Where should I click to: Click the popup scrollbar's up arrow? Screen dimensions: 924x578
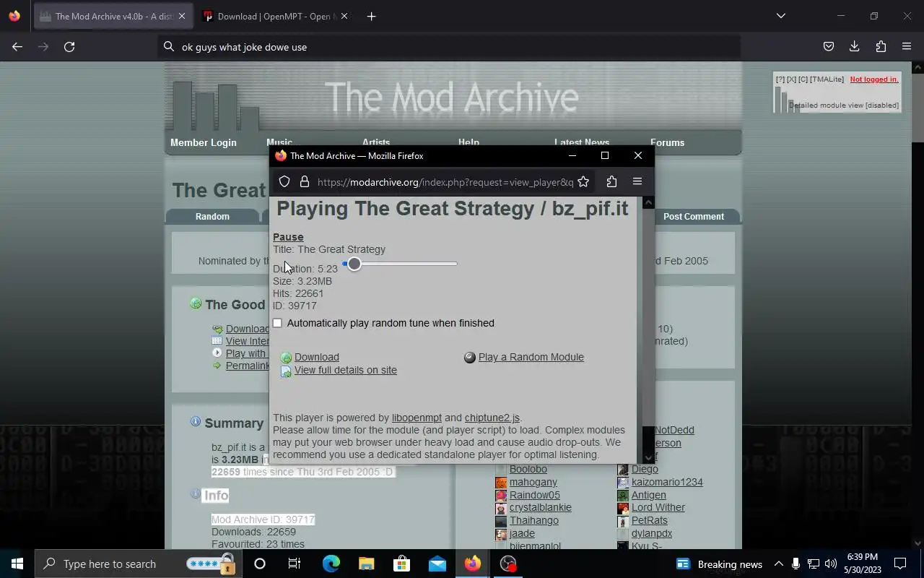648,203
